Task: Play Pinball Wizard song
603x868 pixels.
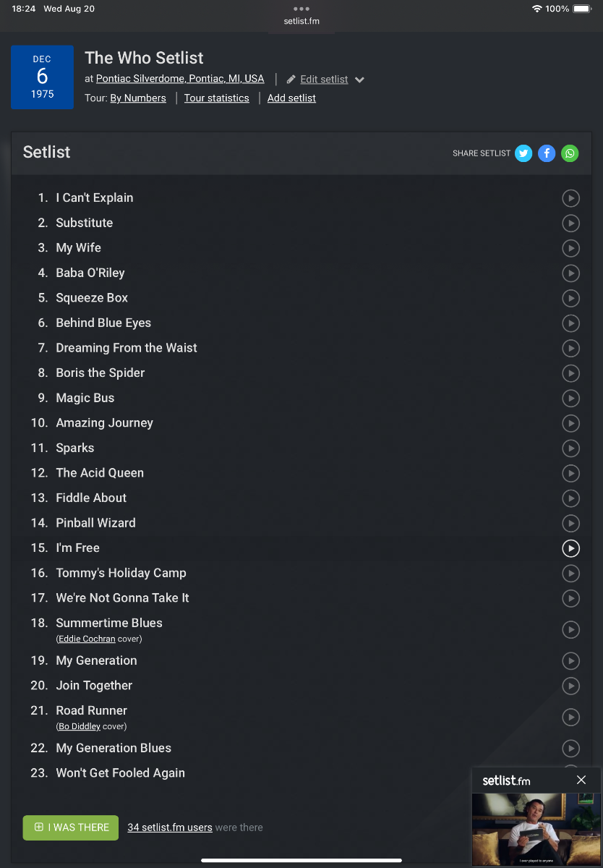Action: click(x=570, y=523)
